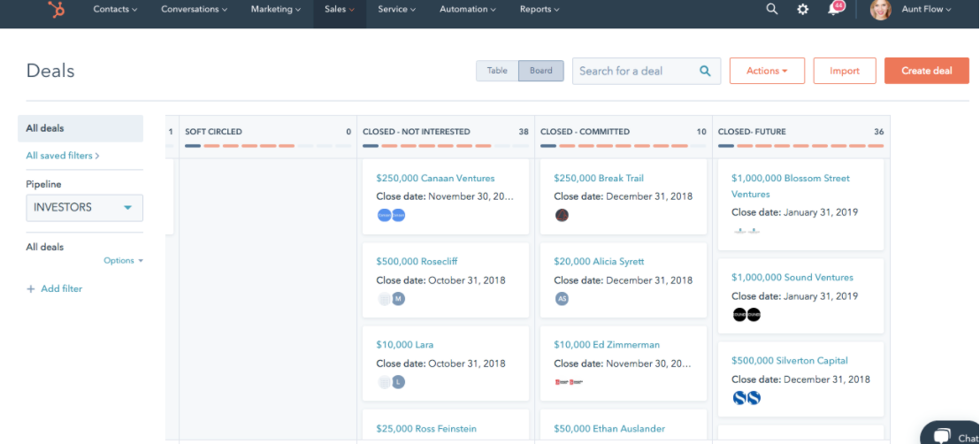The image size is (980, 444).
Task: Open notifications bell with 44 badge
Action: 835,9
